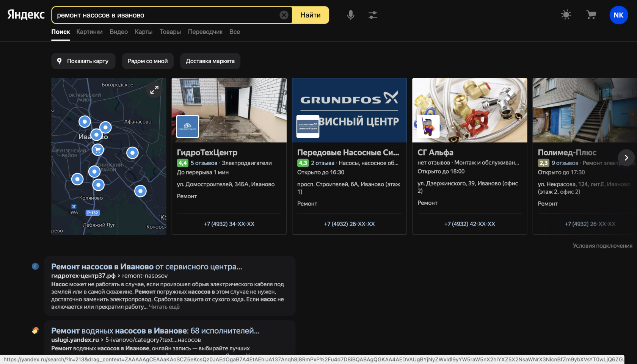This screenshot has height=364, width=637.
Task: Click address ул. Дзержинского, 39, Иваново
Action: click(x=468, y=187)
